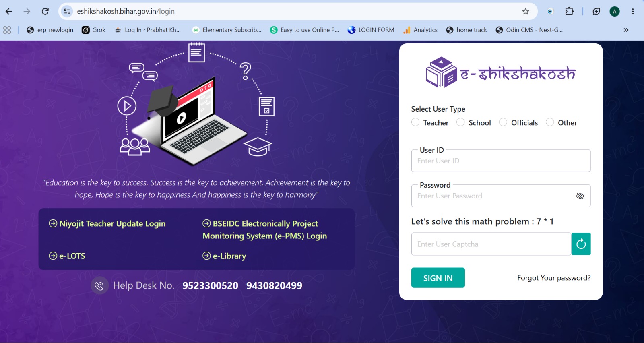
Task: Show more bookmarks chevron
Action: pos(626,30)
